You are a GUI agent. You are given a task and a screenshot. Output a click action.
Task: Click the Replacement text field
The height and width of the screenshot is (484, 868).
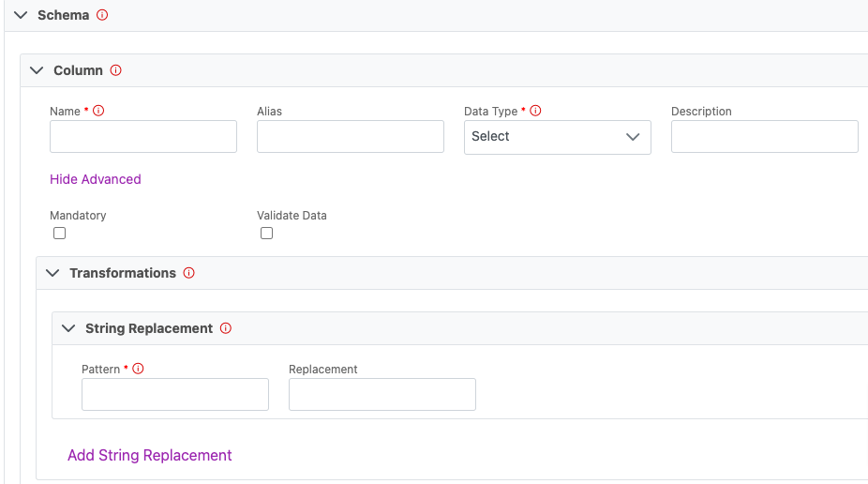click(382, 395)
